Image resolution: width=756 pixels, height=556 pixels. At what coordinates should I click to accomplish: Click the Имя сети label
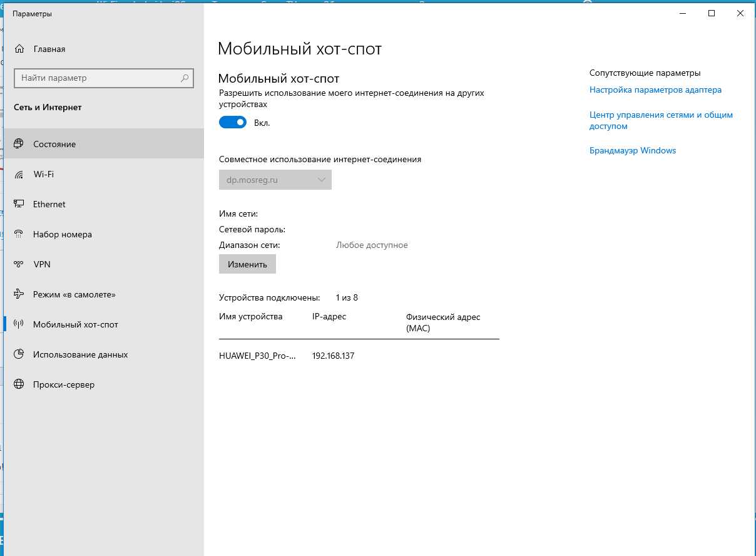coord(238,214)
